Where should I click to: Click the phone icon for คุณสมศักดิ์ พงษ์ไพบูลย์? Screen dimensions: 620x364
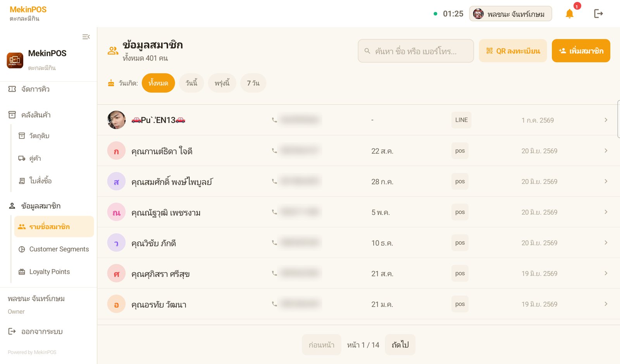(x=274, y=181)
